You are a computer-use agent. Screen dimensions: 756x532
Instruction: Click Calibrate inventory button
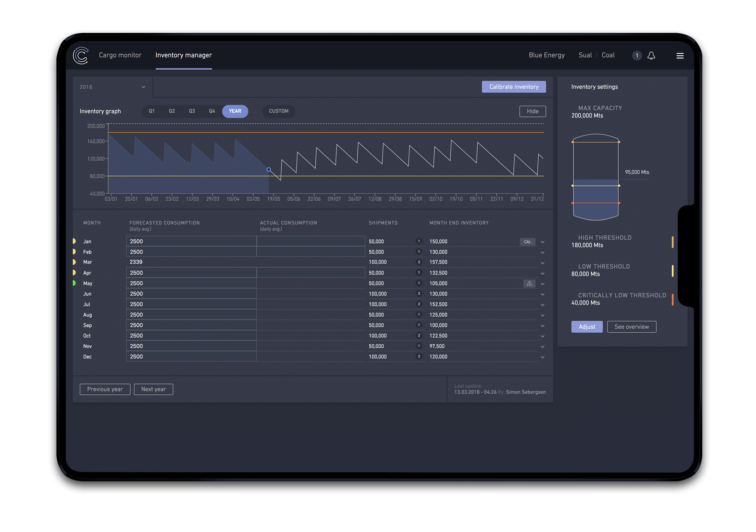[514, 87]
